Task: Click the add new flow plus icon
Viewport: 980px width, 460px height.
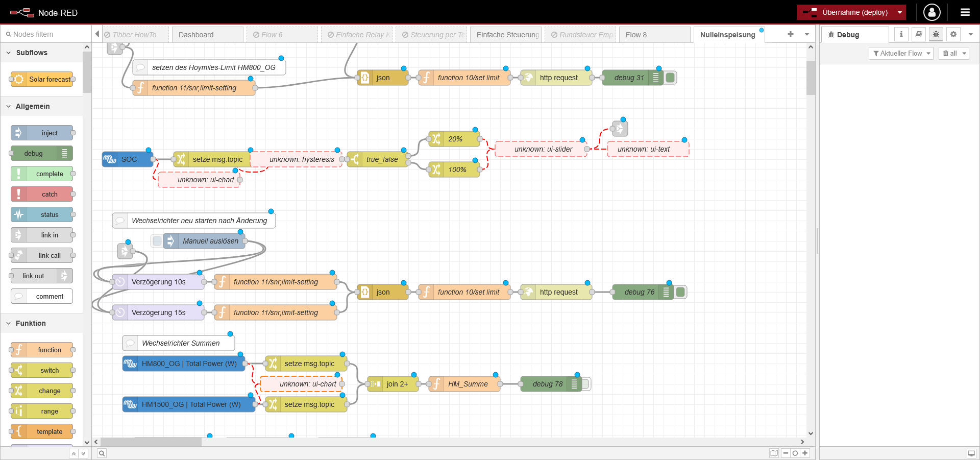Action: click(790, 34)
